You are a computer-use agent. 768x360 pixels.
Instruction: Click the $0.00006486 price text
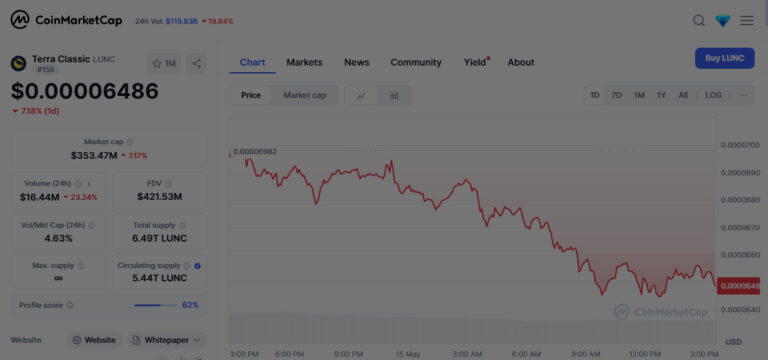[x=85, y=91]
